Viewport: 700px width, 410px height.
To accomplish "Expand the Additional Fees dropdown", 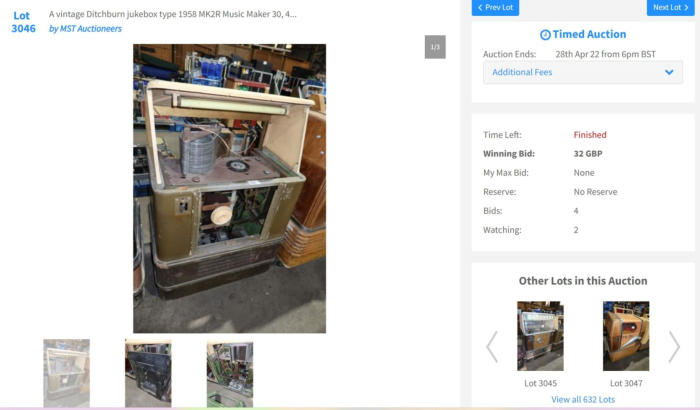I will tap(583, 72).
